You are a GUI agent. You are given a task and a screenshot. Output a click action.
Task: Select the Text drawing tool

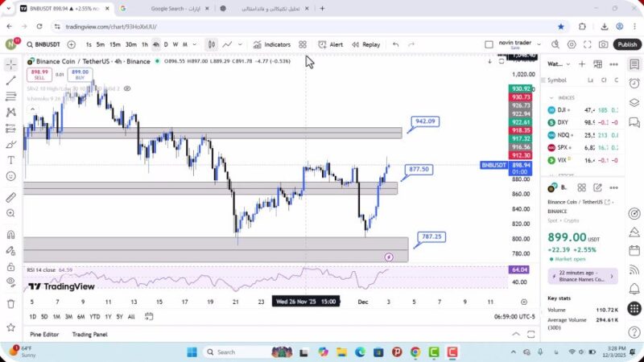coord(11,160)
